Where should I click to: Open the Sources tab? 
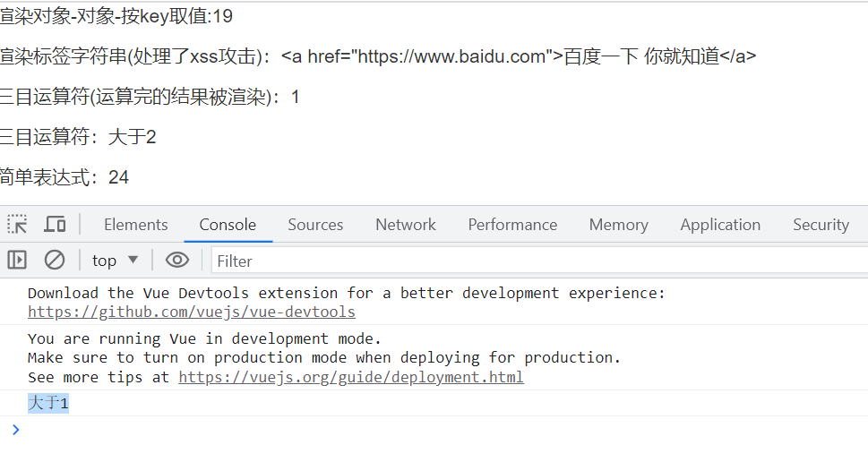pyautogui.click(x=315, y=225)
